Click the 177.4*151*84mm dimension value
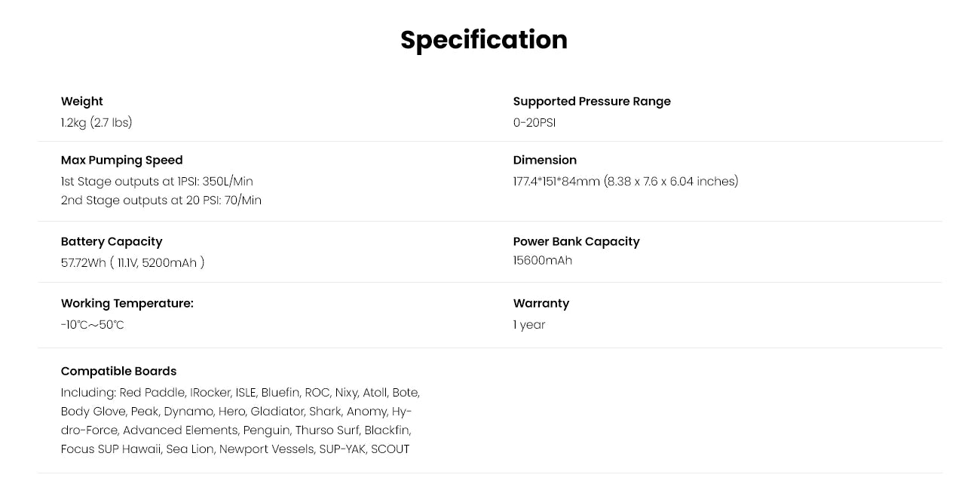Viewport: 980px width, 490px height. click(625, 181)
